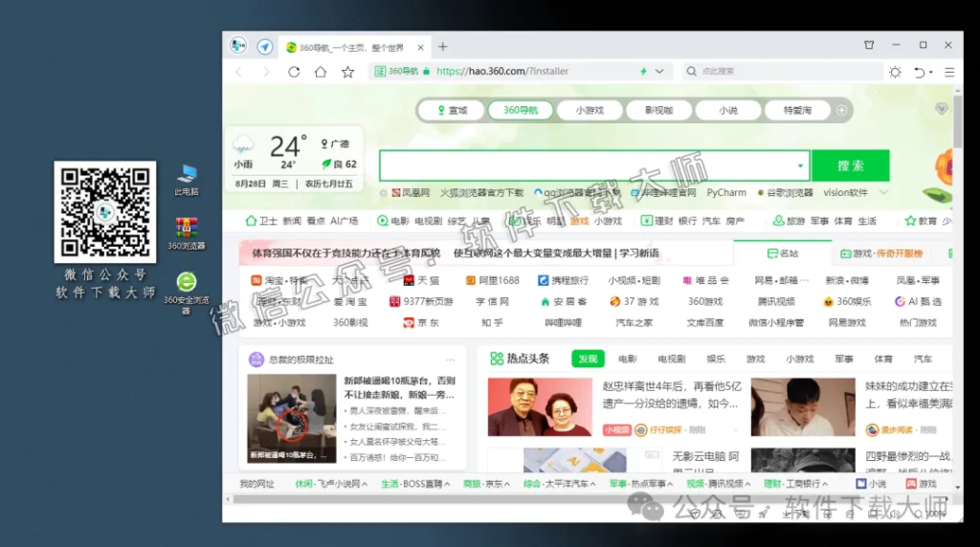Open the PyCharm hot search link
980x547 pixels.
coord(726,192)
